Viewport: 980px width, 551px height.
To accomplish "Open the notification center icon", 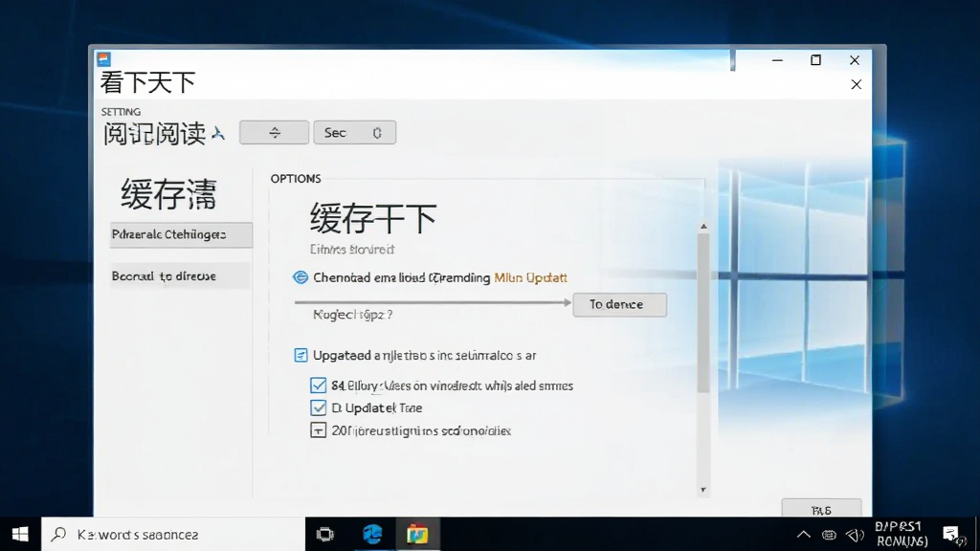I will click(x=952, y=534).
